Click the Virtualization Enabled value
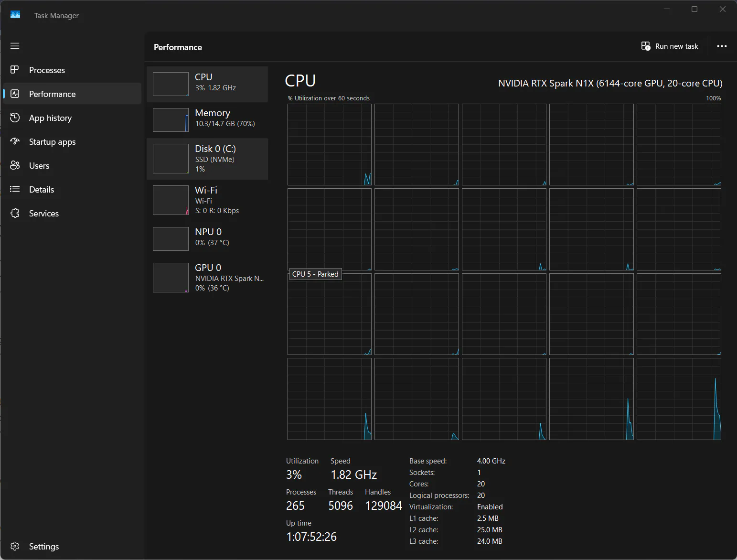737x560 pixels. [490, 507]
